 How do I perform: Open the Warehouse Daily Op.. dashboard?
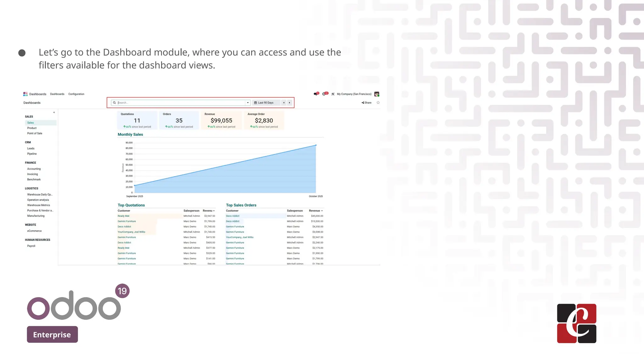40,195
